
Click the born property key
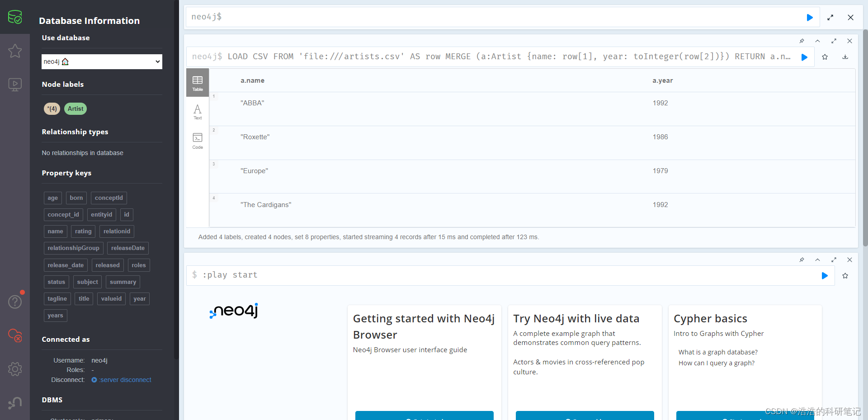coord(76,198)
